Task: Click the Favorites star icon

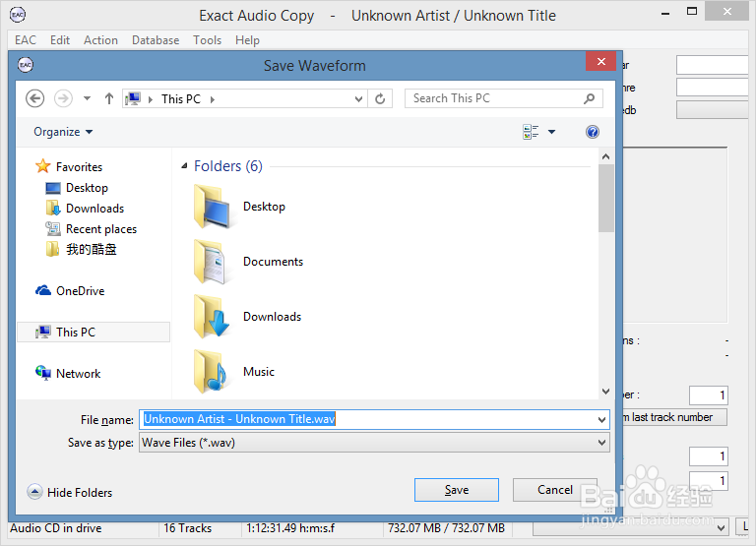Action: coord(43,166)
